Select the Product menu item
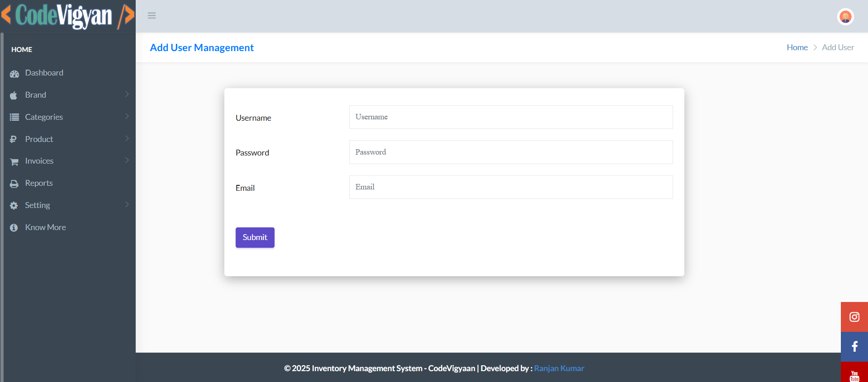Screen dimensions: 868x382 pyautogui.click(x=39, y=139)
